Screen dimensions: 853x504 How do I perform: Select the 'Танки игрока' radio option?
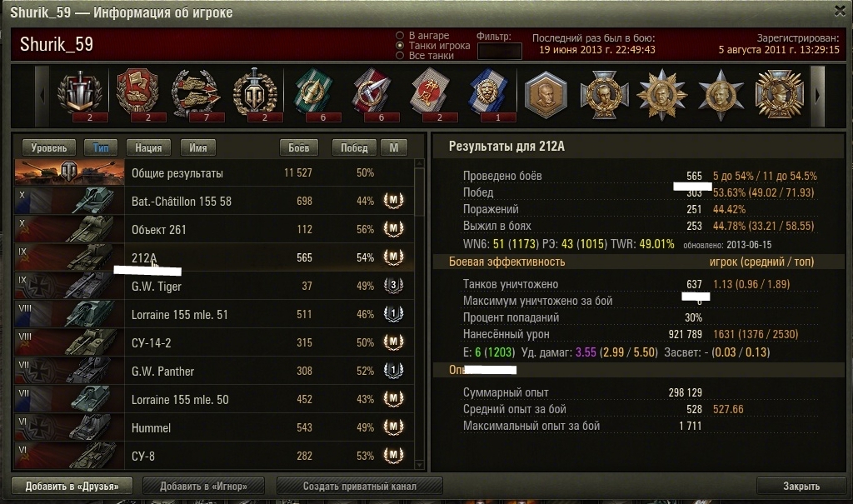coord(400,46)
